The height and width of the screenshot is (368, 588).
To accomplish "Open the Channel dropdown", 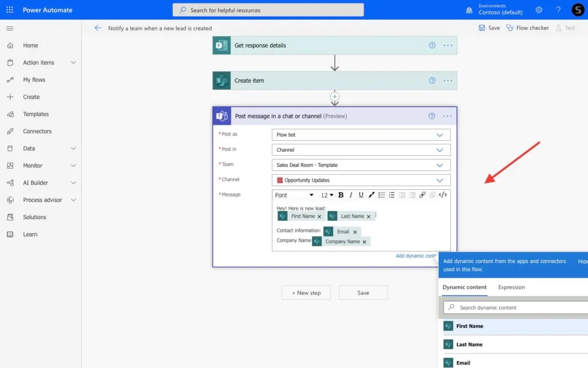I will tap(361, 180).
